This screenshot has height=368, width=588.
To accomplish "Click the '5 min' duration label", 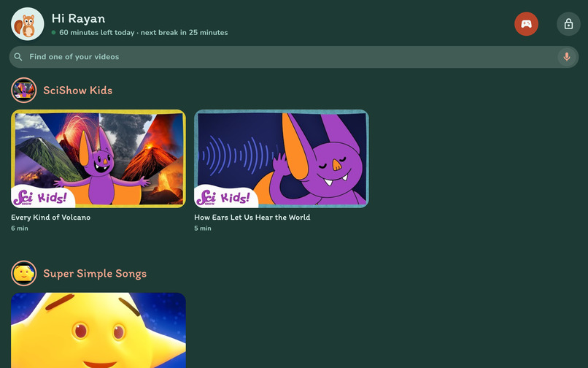I will coord(203,229).
